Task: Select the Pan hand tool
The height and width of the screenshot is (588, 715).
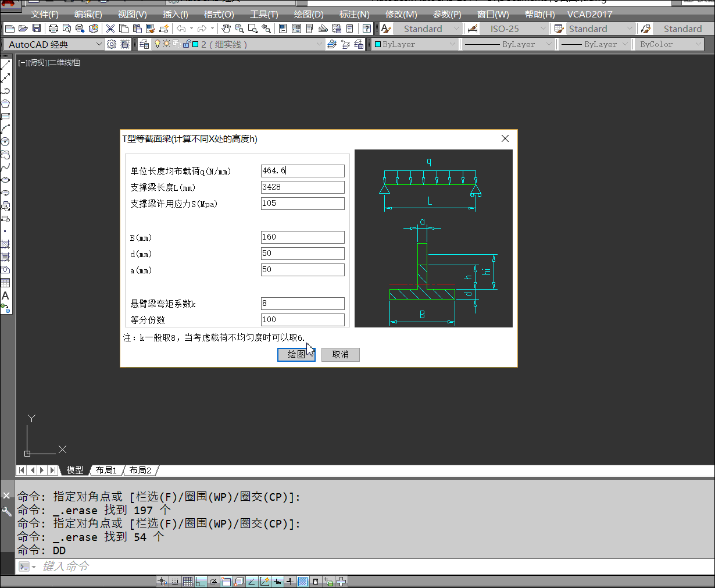Action: pyautogui.click(x=226, y=28)
